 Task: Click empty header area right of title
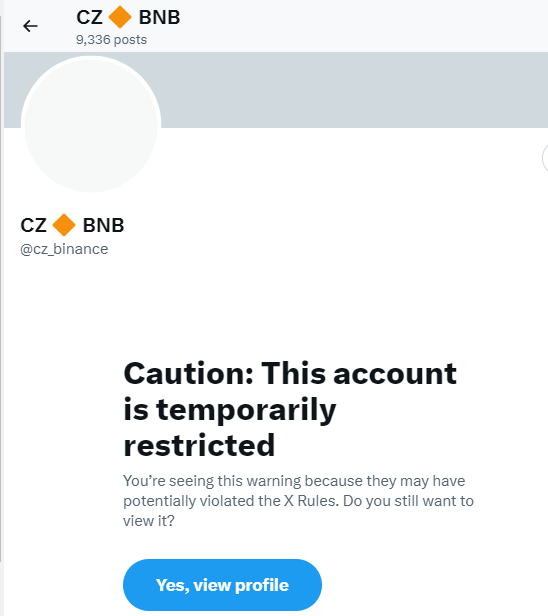point(361,26)
